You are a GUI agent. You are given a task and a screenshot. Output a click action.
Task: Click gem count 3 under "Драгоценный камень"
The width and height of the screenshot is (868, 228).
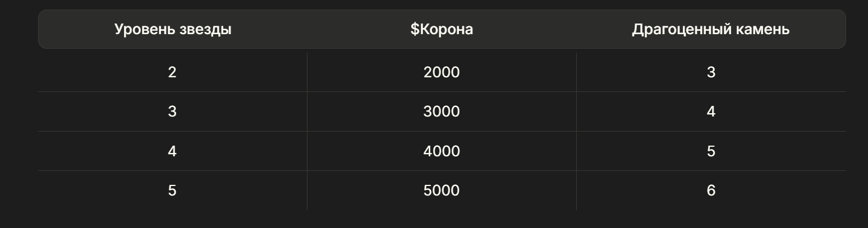point(711,72)
